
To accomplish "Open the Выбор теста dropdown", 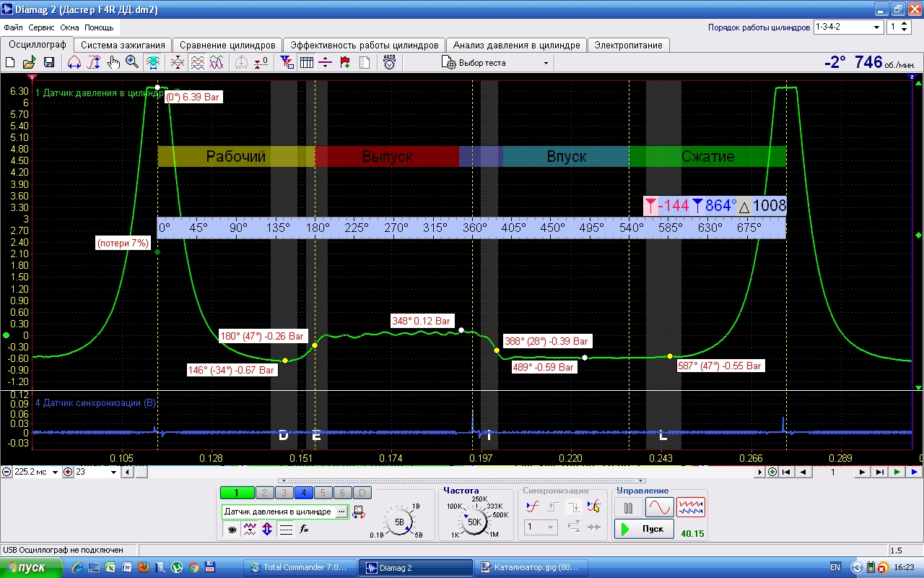I will pos(496,63).
